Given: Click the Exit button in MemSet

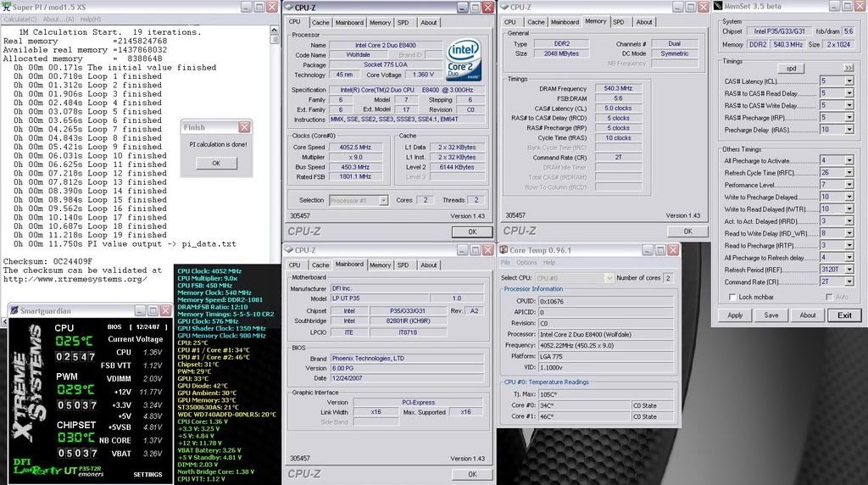Looking at the screenshot, I should click(x=844, y=315).
